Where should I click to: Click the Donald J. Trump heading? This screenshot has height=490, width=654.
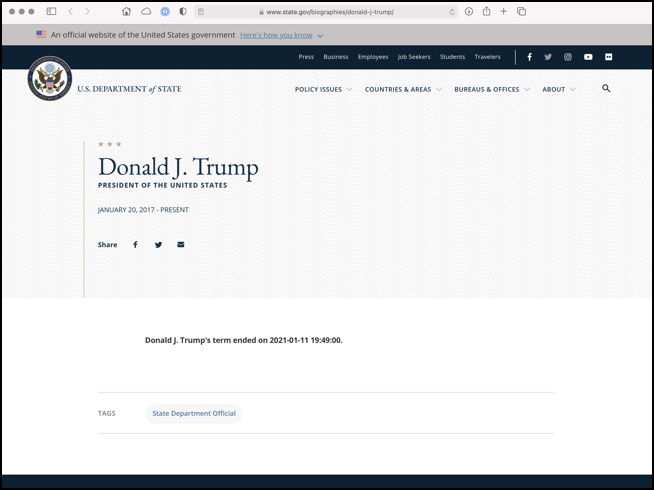[178, 168]
